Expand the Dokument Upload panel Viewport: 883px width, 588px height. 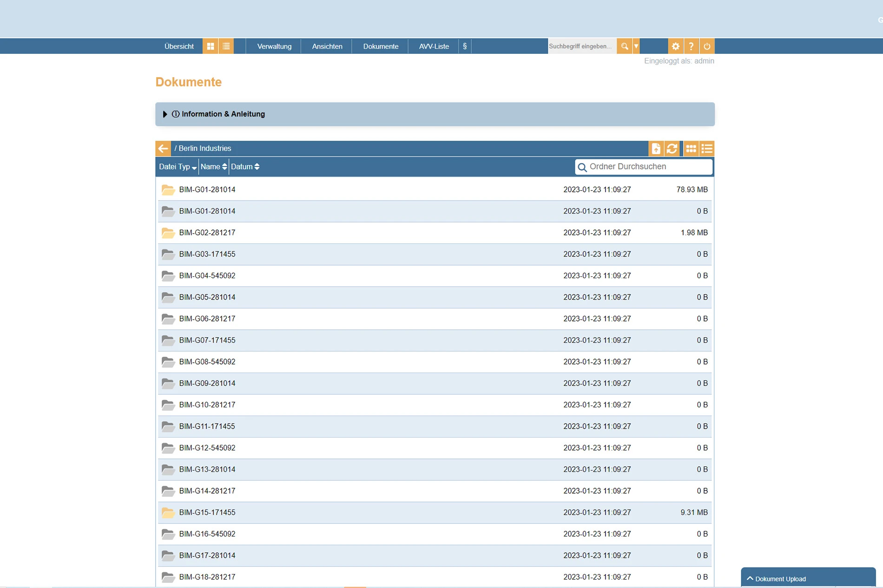(780, 579)
